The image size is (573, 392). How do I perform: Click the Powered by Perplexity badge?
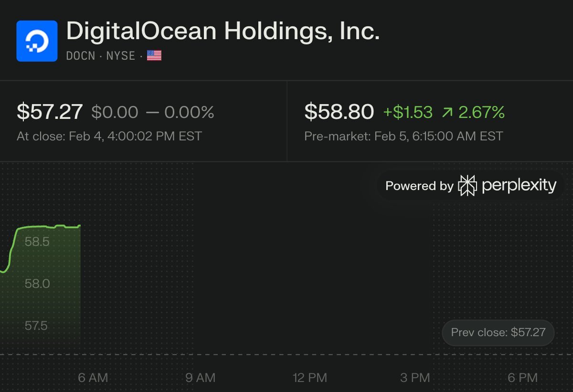(x=471, y=186)
